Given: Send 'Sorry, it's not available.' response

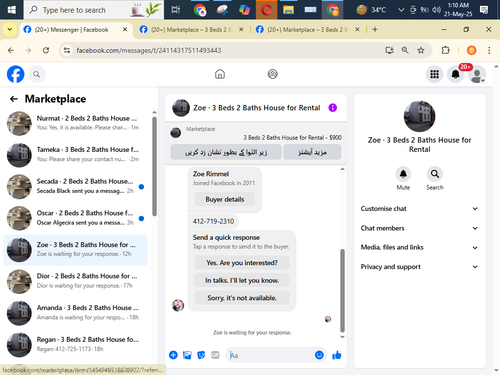Looking at the screenshot, I should [242, 298].
